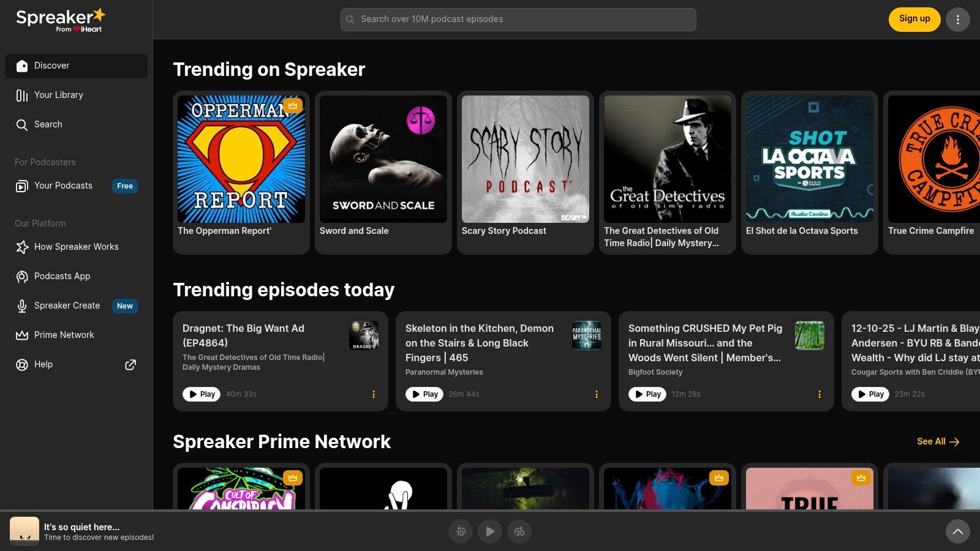This screenshot has height=551, width=980.
Task: Open options menu for Skeleton in the Kitchen
Action: tap(597, 394)
